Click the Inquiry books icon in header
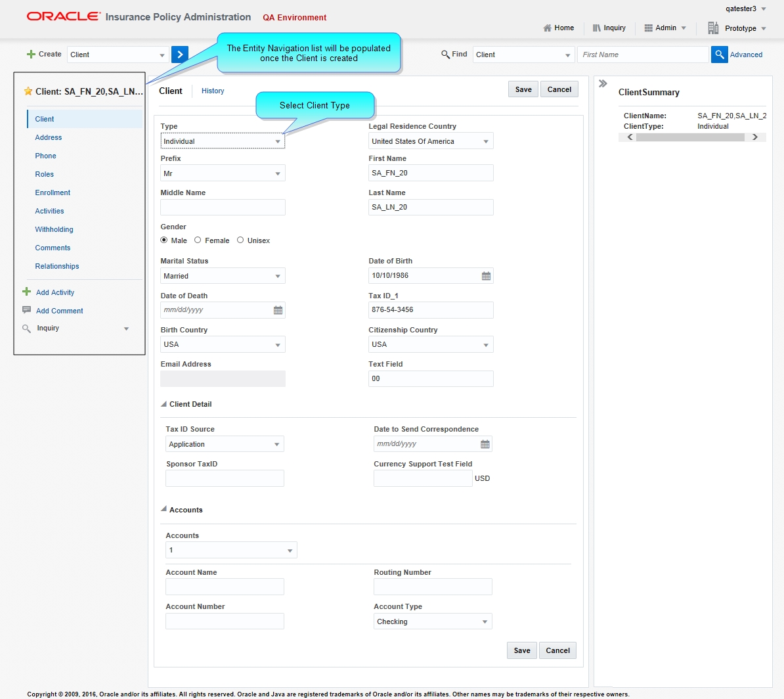 point(596,28)
